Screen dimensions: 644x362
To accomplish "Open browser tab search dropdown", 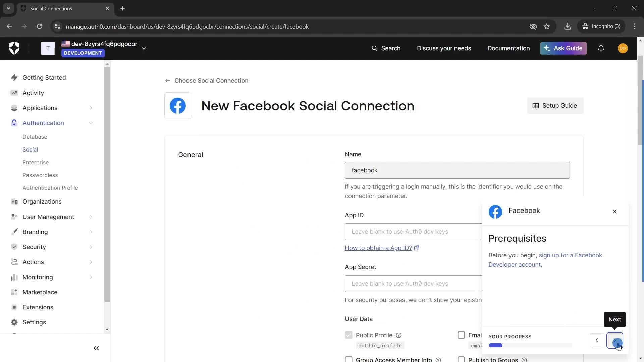I will tap(8, 8).
